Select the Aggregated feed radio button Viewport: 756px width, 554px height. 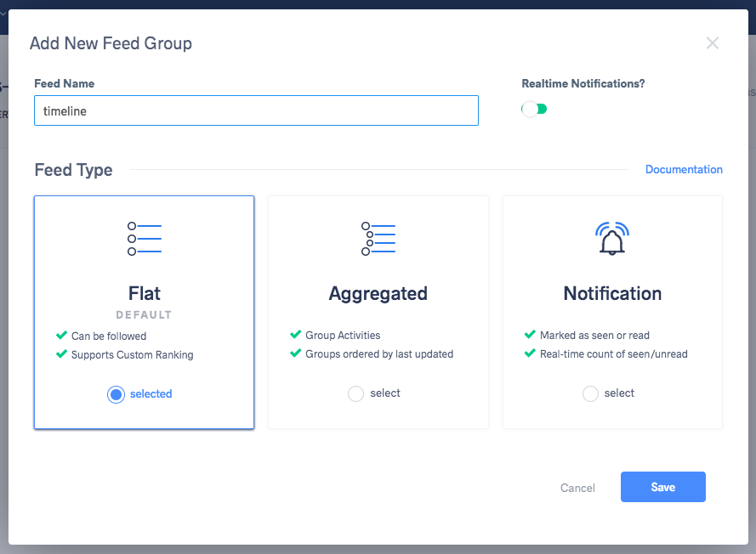[x=356, y=393]
